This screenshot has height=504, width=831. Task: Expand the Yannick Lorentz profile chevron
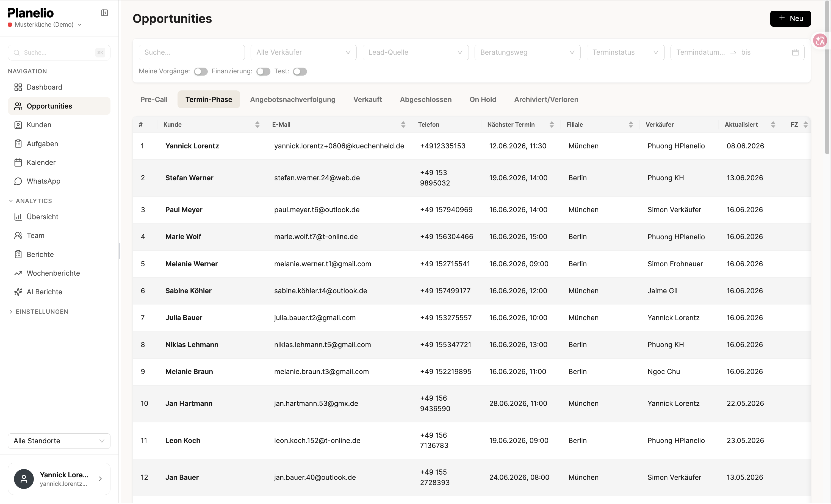pos(100,479)
